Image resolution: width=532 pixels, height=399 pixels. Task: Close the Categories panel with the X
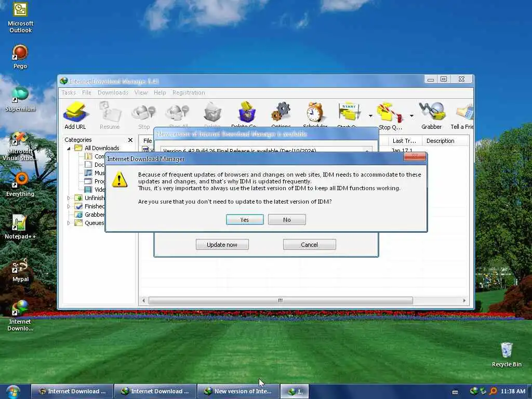point(130,140)
